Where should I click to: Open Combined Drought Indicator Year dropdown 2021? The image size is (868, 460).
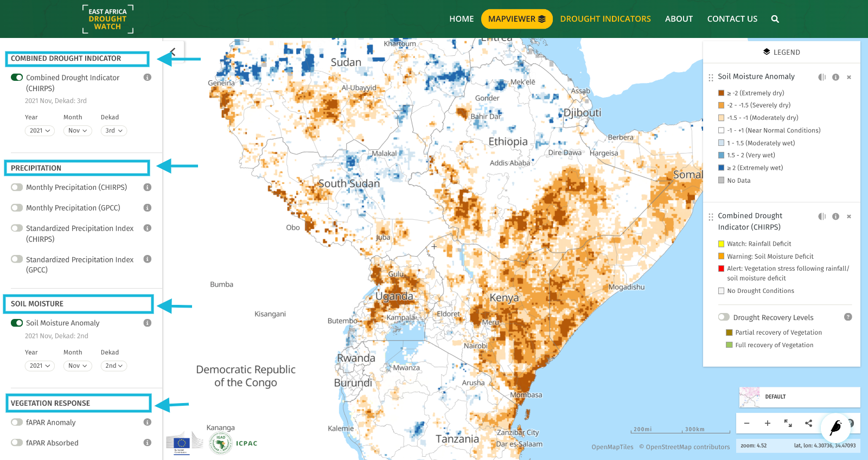(x=40, y=131)
